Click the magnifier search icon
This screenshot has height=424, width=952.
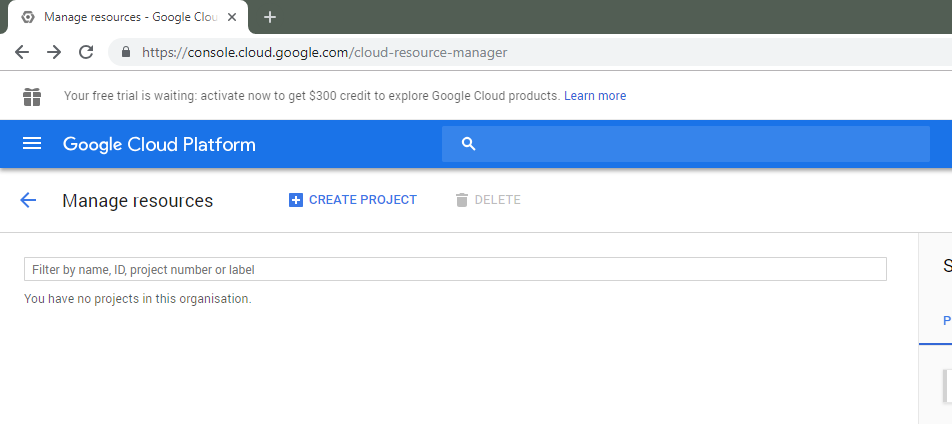coord(469,144)
